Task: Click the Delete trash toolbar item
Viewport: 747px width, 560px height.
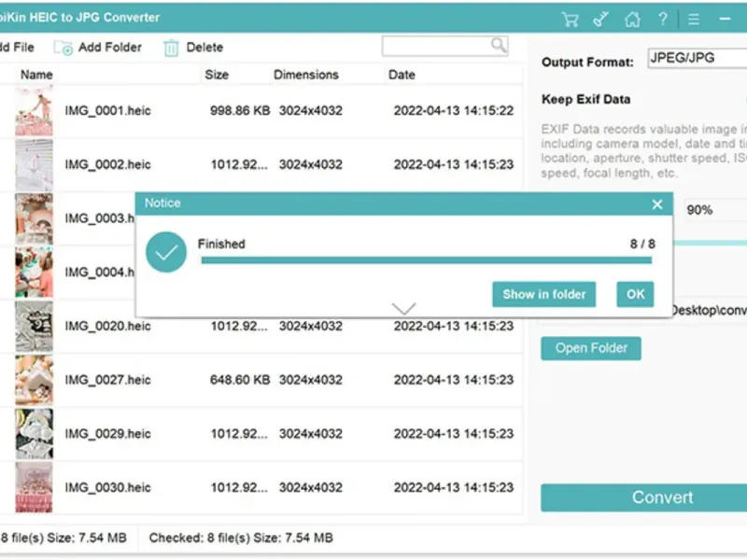Action: click(x=193, y=48)
